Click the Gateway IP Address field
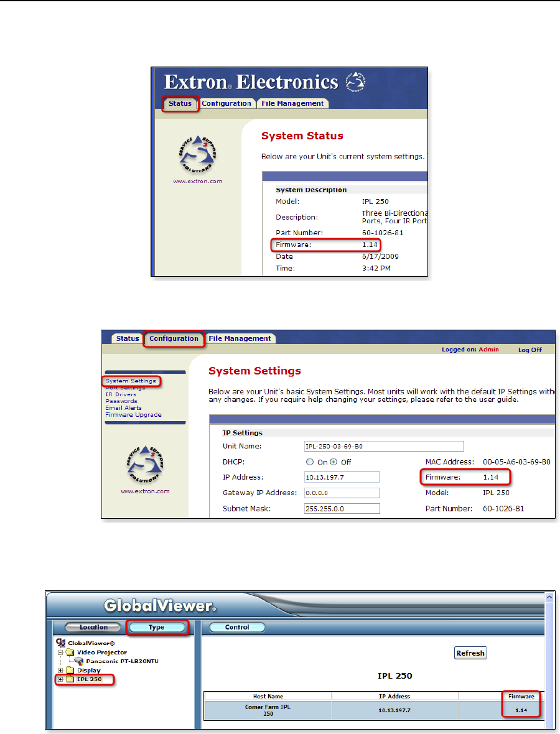 342,493
